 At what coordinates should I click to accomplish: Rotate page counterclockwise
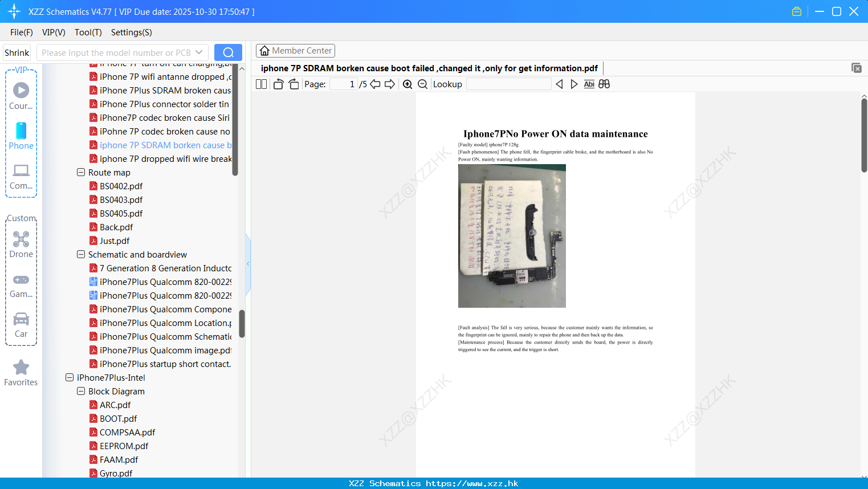point(278,84)
